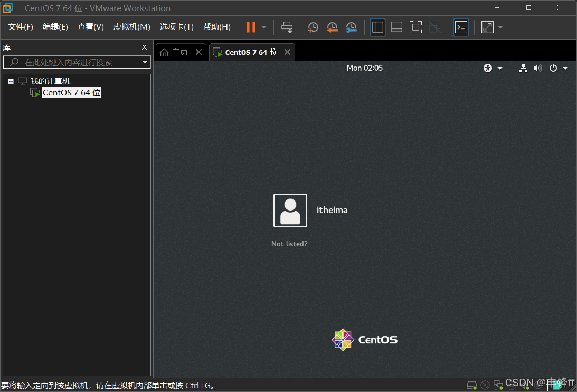Click the network adapter status icon
577x392 pixels.
498,385
